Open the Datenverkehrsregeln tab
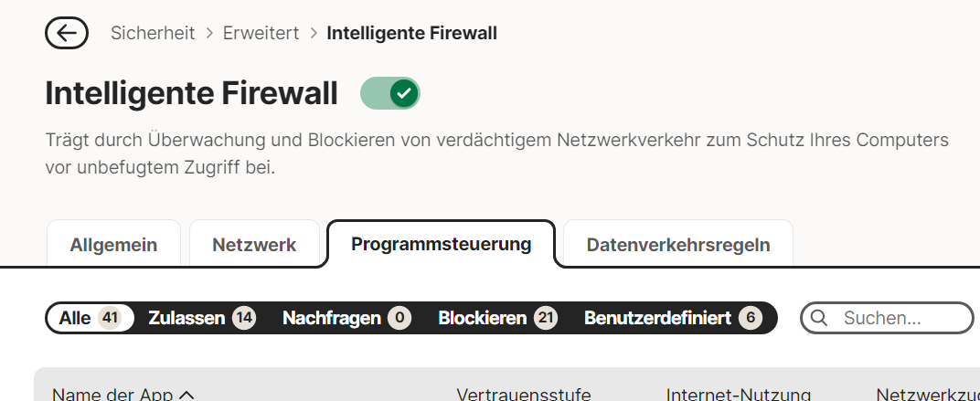Viewport: 980px width, 401px height. (677, 245)
